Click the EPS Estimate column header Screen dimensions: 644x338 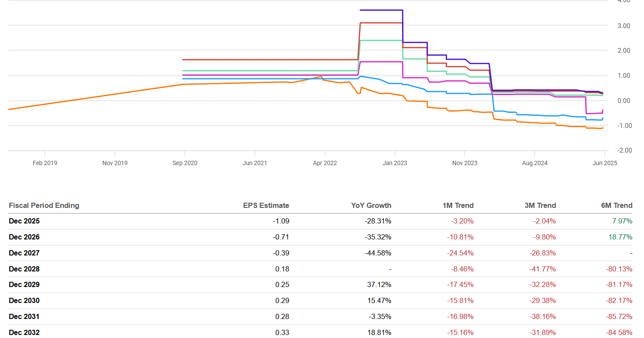266,206
